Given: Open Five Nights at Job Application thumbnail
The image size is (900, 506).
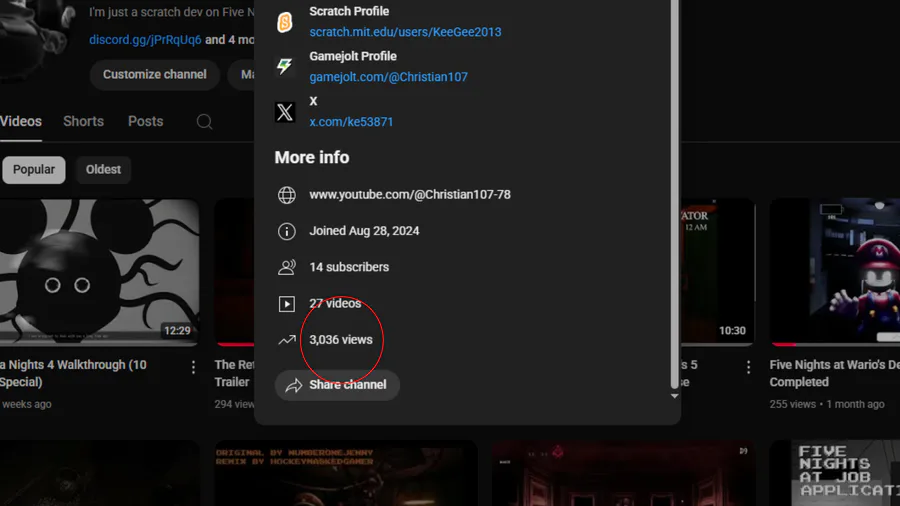Looking at the screenshot, I should (835, 473).
